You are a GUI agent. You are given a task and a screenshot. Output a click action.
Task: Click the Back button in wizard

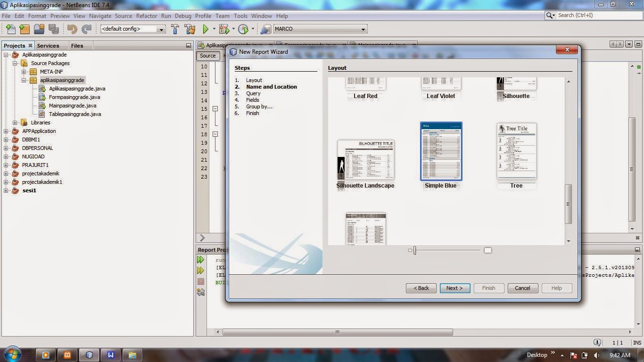tap(421, 288)
